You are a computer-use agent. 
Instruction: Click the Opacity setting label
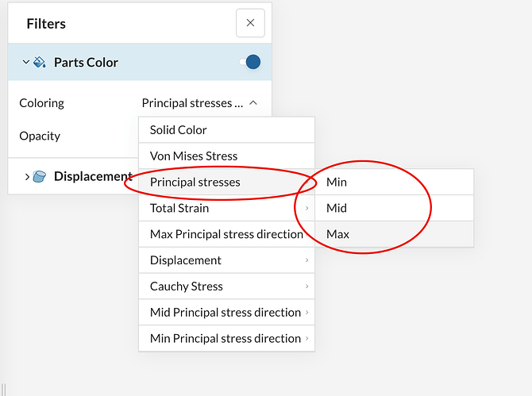coord(40,136)
